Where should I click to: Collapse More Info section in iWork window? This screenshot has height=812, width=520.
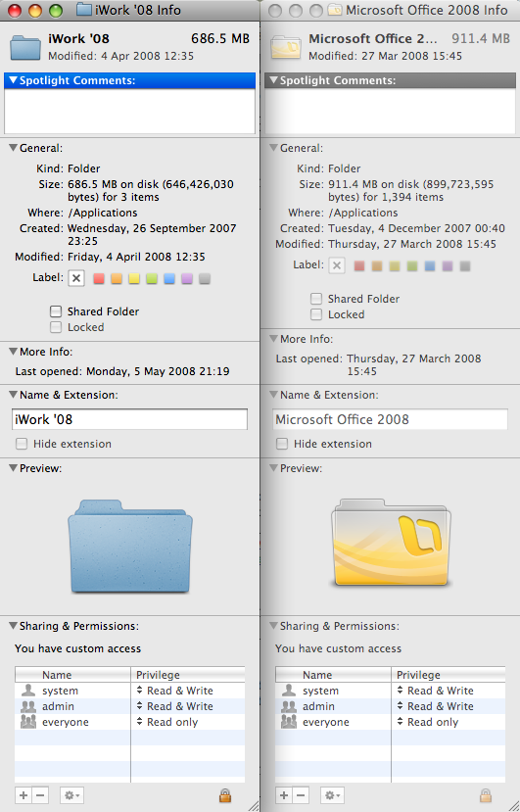click(x=13, y=352)
